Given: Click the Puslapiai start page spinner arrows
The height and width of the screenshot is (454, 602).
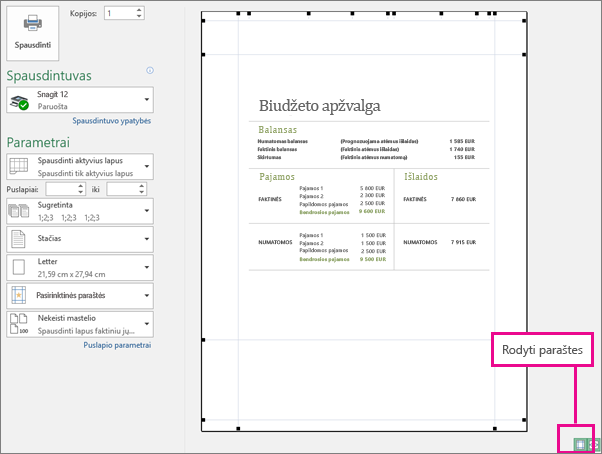Looking at the screenshot, I should [x=81, y=189].
